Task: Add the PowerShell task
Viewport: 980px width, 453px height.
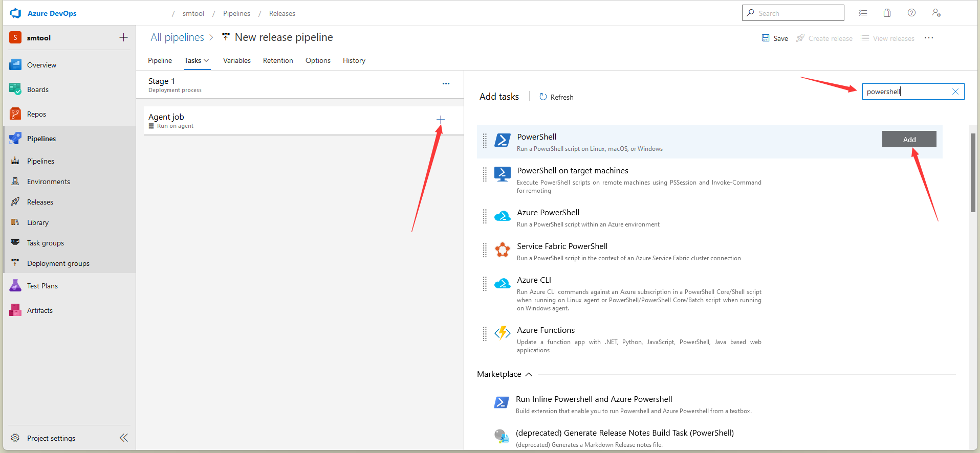Action: 909,140
